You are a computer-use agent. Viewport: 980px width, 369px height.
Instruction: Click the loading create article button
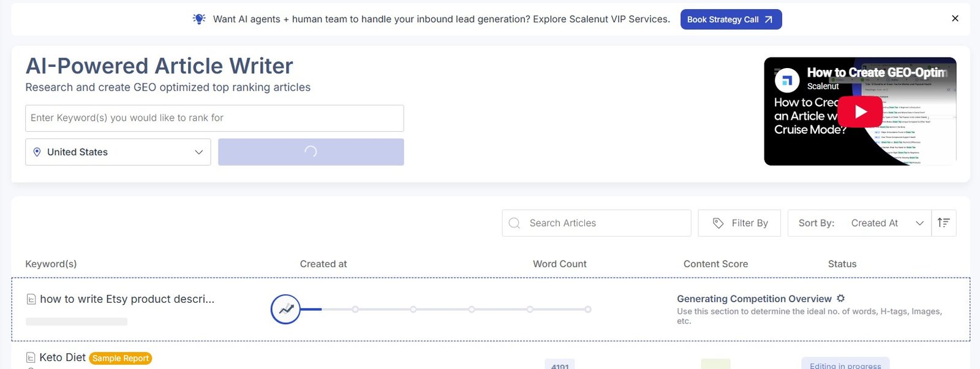tap(311, 152)
